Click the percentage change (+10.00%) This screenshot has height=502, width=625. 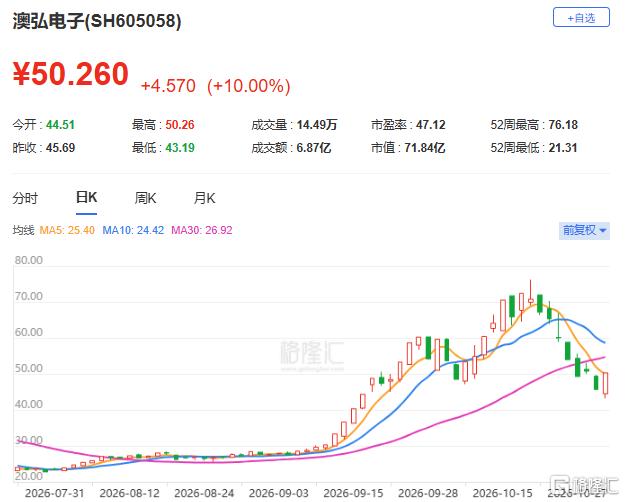(249, 86)
